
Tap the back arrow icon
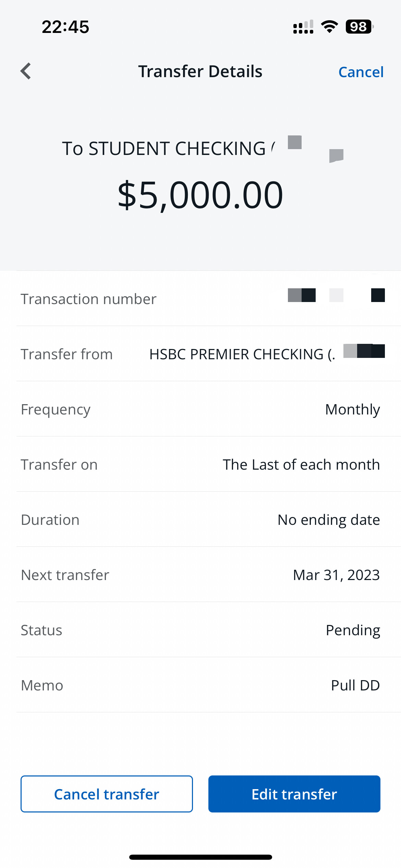26,71
